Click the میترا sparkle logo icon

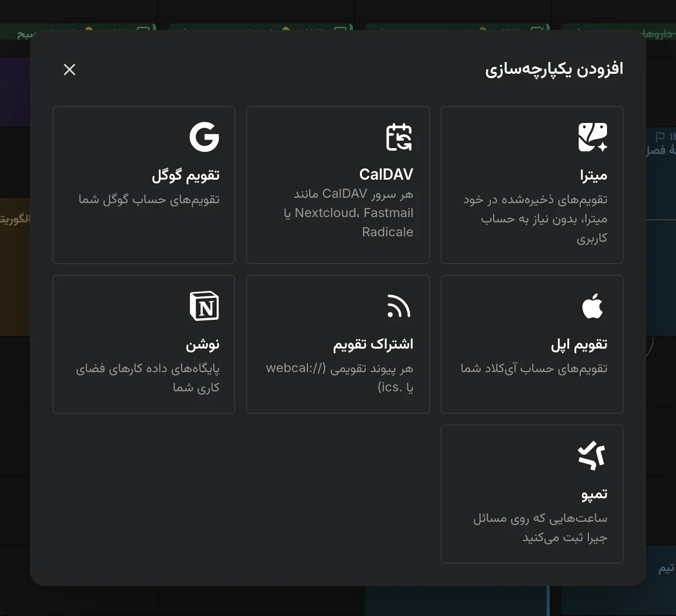tap(593, 137)
